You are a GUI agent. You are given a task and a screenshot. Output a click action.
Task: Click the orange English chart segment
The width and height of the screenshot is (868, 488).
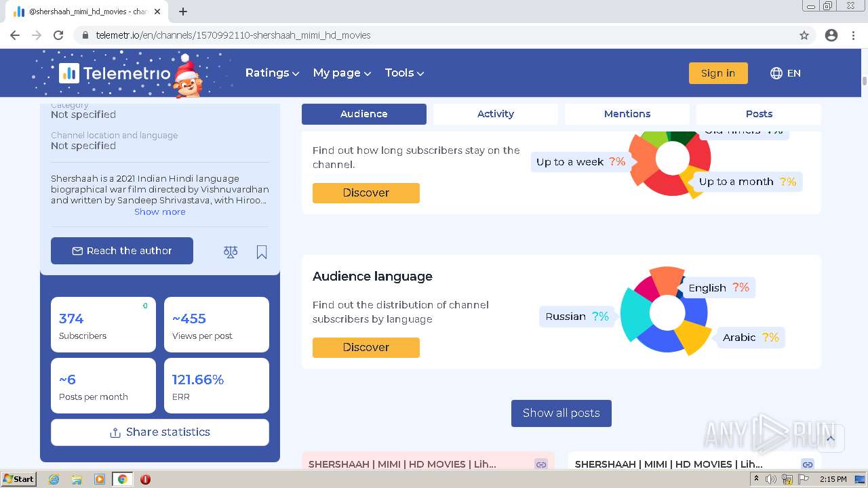point(667,279)
